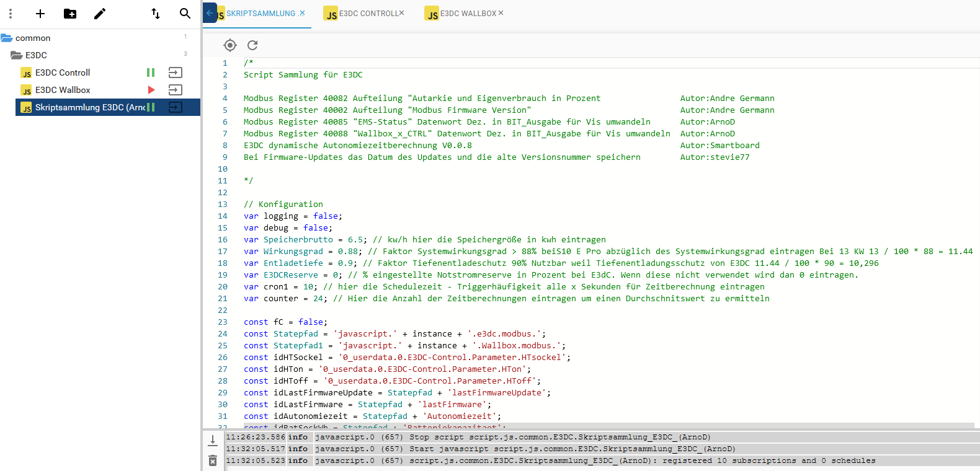Create a new folder
980x471 pixels.
[x=70, y=14]
